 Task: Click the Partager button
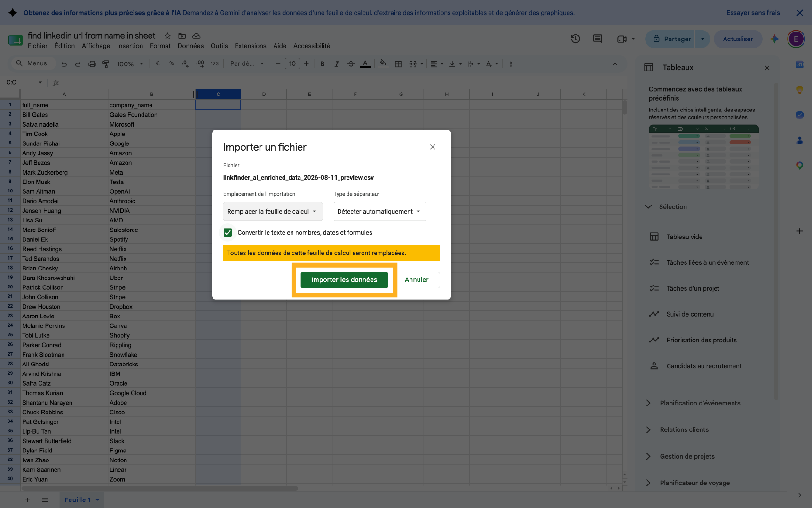click(x=671, y=39)
